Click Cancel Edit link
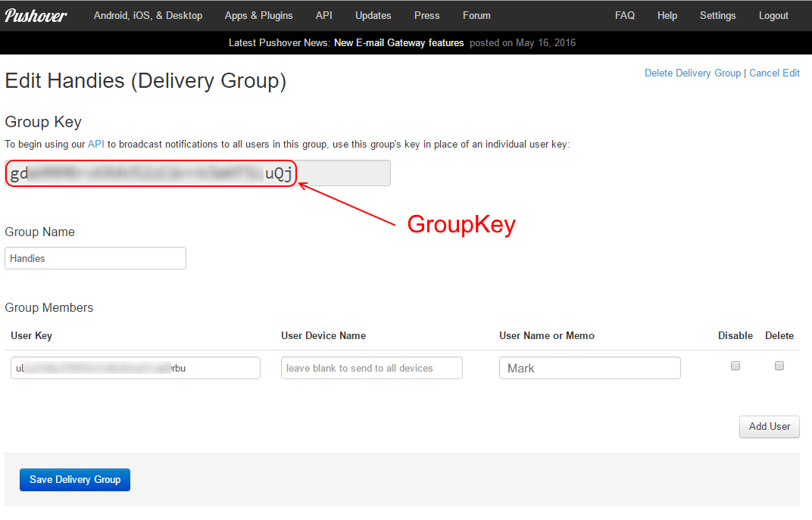Image resolution: width=812 pixels, height=520 pixels. click(x=774, y=73)
